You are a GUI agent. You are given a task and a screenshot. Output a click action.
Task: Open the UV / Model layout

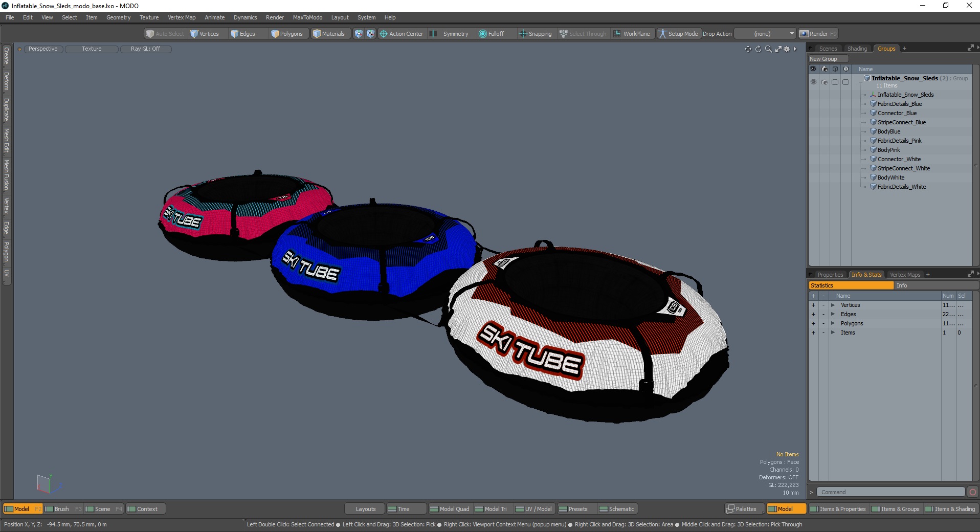click(x=533, y=509)
